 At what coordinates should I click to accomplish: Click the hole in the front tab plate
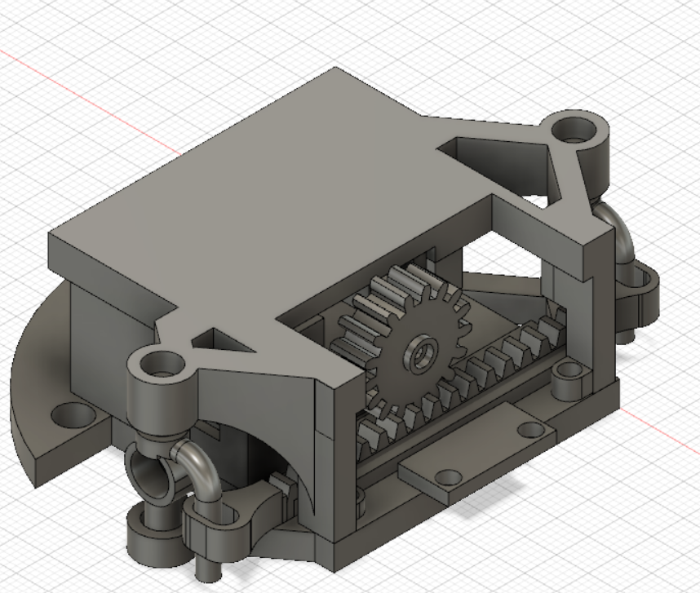pos(446,476)
